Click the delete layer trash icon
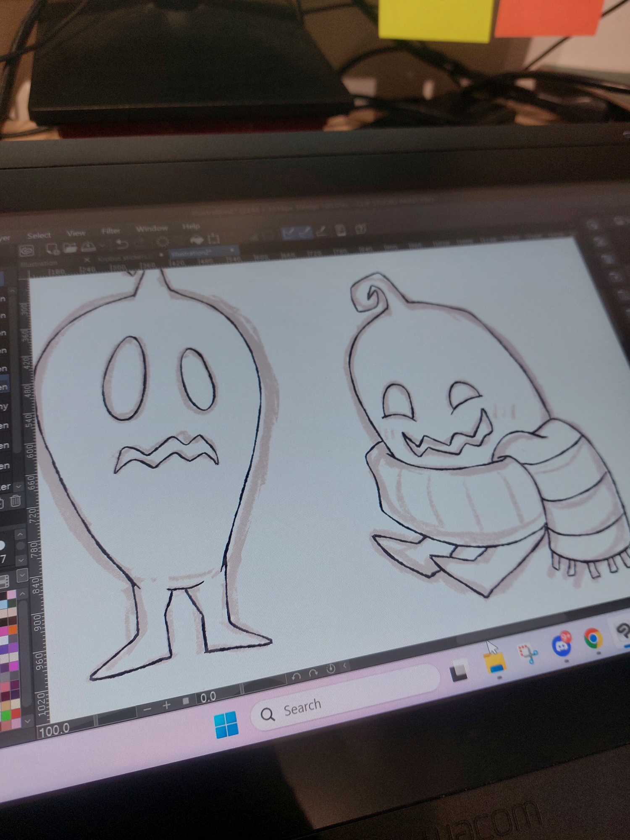 pyautogui.click(x=16, y=501)
